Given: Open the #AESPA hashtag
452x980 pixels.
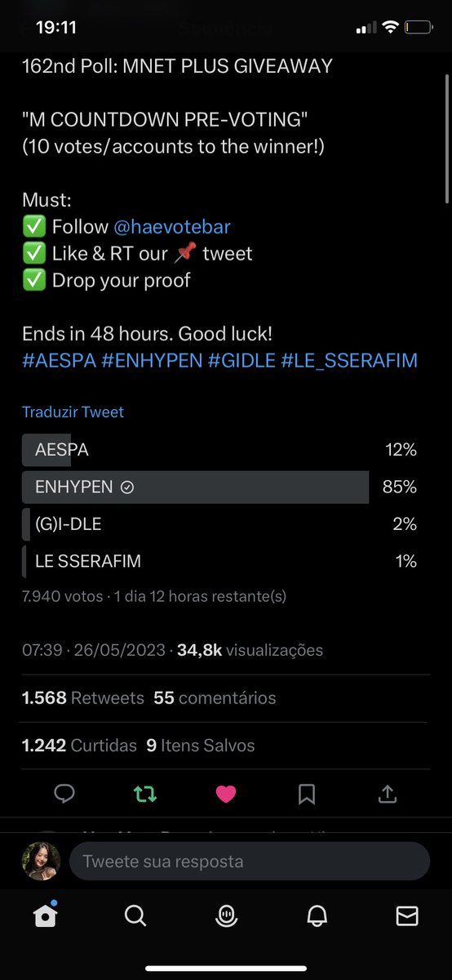Looking at the screenshot, I should tap(59, 360).
